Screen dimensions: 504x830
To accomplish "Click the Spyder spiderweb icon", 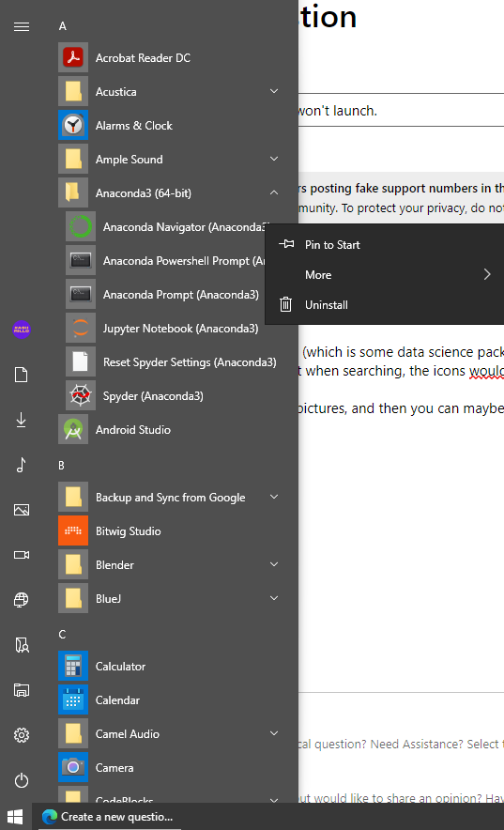I will [81, 396].
